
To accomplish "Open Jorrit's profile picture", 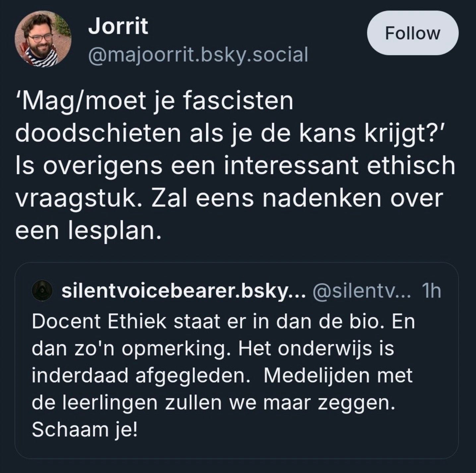I will pos(43,39).
